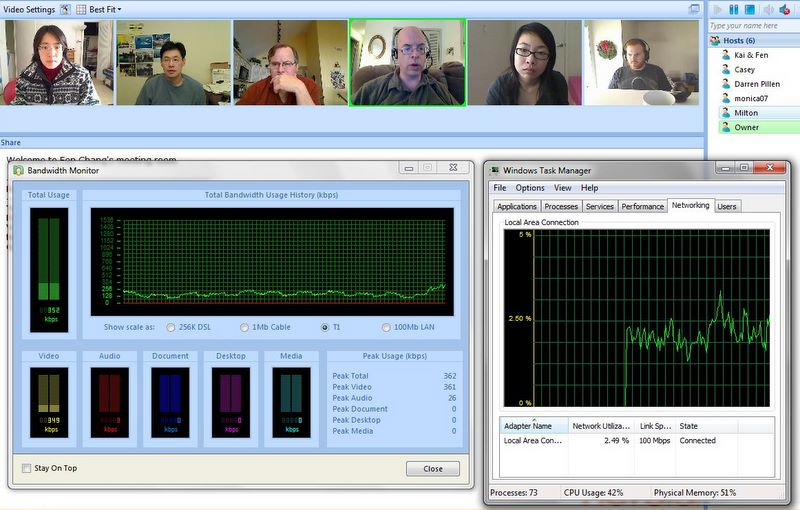Screen dimensions: 800x510
Task: Click the Bandwidth Monitor title icon
Action: [18, 170]
